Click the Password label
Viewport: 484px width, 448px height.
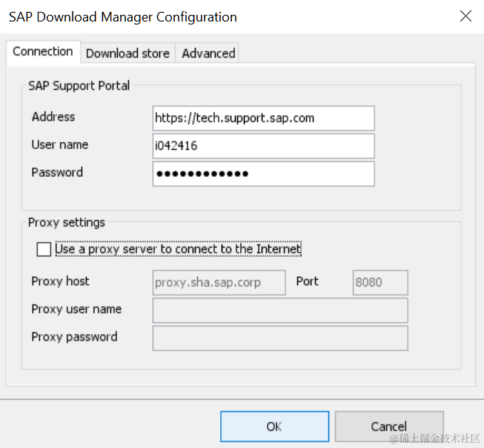57,173
